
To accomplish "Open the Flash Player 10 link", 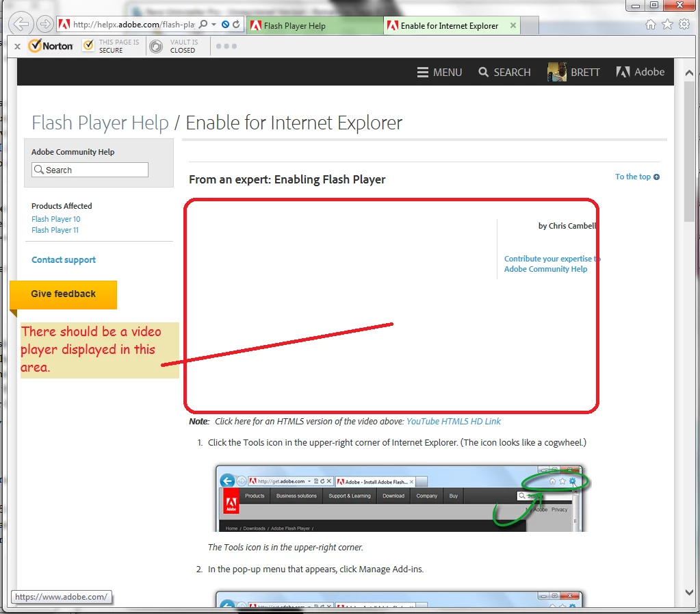I will tap(56, 219).
